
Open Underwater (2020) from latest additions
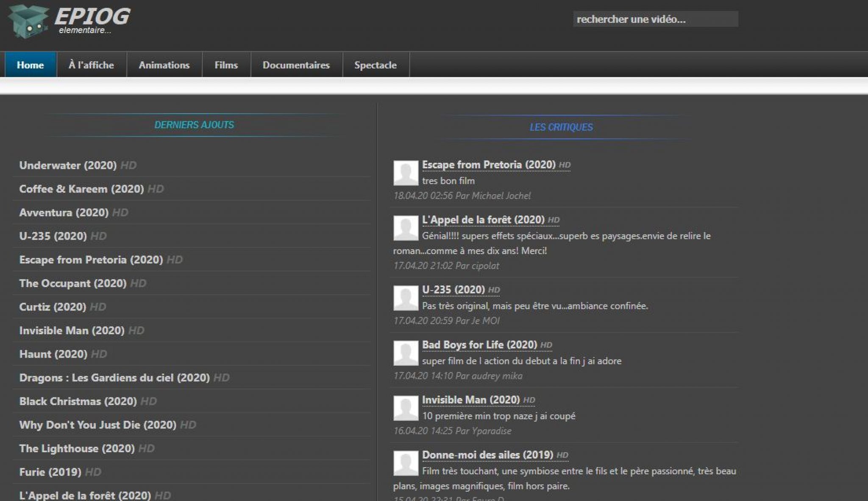[68, 165]
